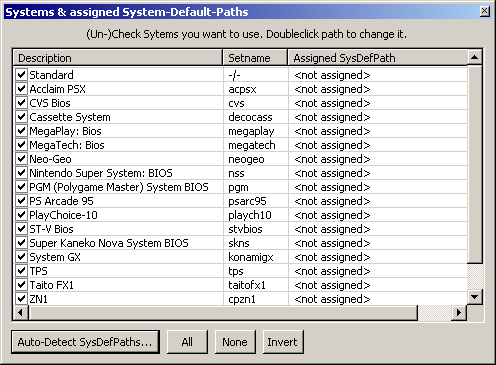Toggle the System GX checkbox
Viewport: 496px width, 365px height.
pos(21,257)
